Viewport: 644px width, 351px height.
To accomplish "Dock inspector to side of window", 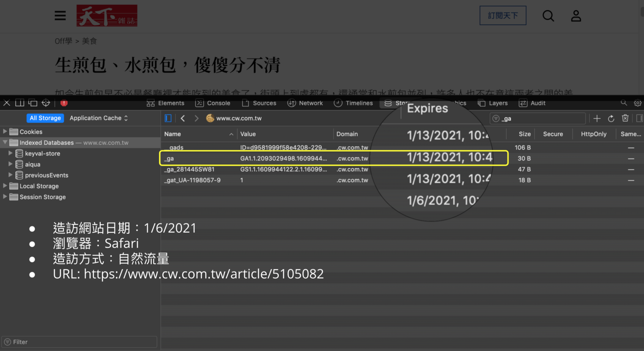I will (x=19, y=103).
